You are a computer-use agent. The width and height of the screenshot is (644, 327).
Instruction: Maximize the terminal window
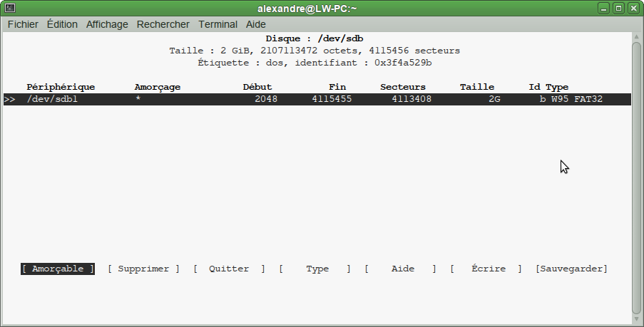click(x=618, y=9)
